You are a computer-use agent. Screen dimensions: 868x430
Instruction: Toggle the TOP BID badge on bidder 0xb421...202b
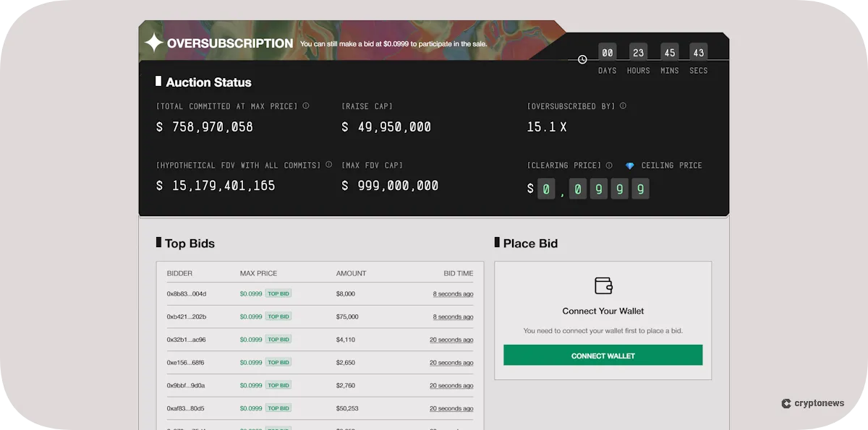278,317
